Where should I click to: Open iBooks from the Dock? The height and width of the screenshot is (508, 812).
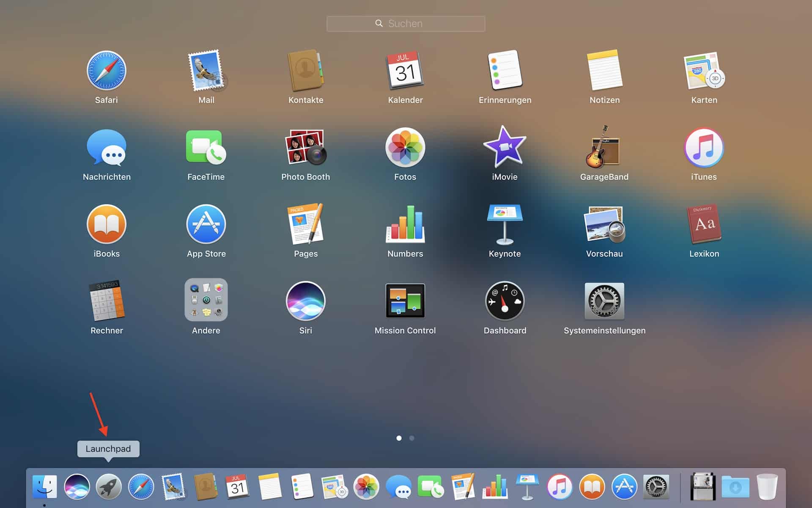[592, 487]
